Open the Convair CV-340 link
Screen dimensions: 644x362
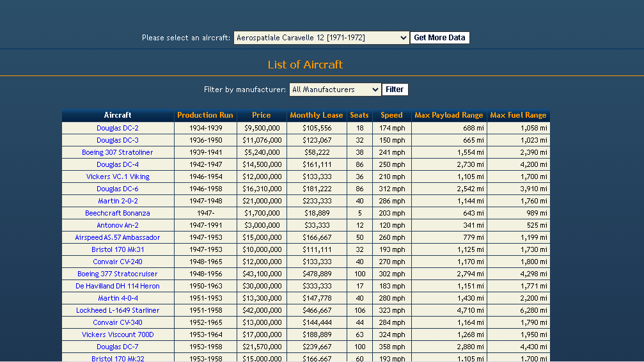[118, 322]
